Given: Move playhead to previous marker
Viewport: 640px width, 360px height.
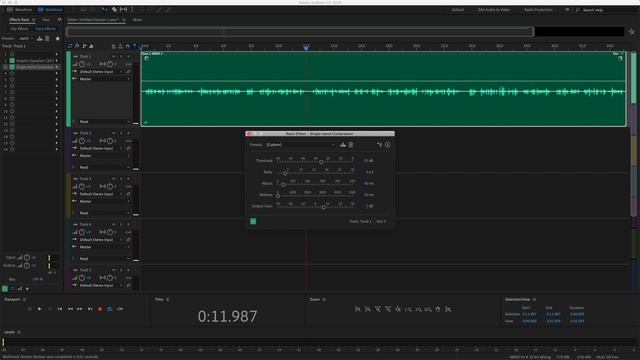Looking at the screenshot, I should (x=60, y=309).
